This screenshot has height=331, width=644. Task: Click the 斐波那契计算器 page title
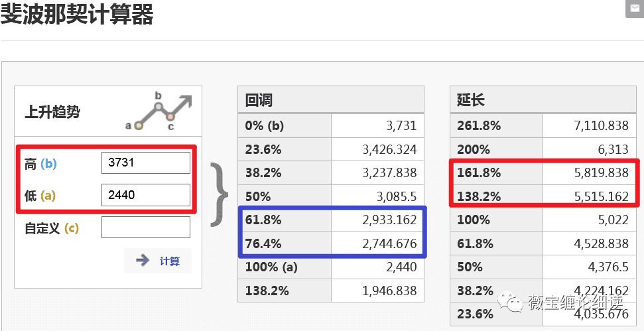[77, 14]
